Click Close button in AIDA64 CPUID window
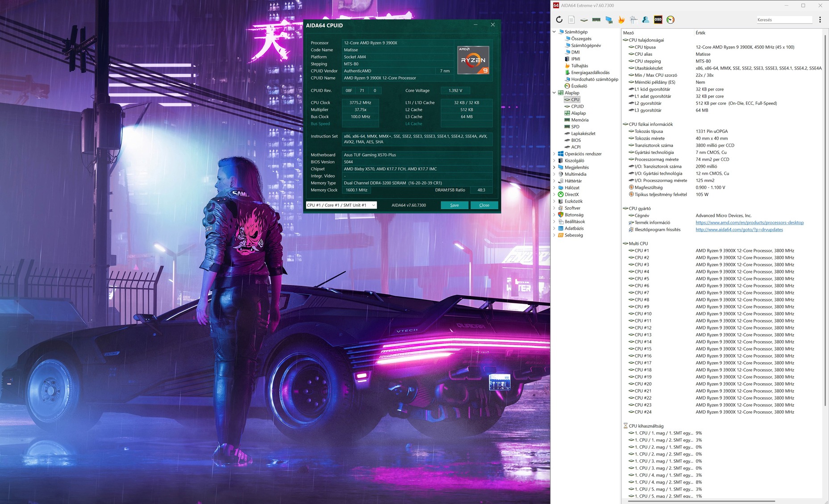This screenshot has height=504, width=829. [x=484, y=205]
